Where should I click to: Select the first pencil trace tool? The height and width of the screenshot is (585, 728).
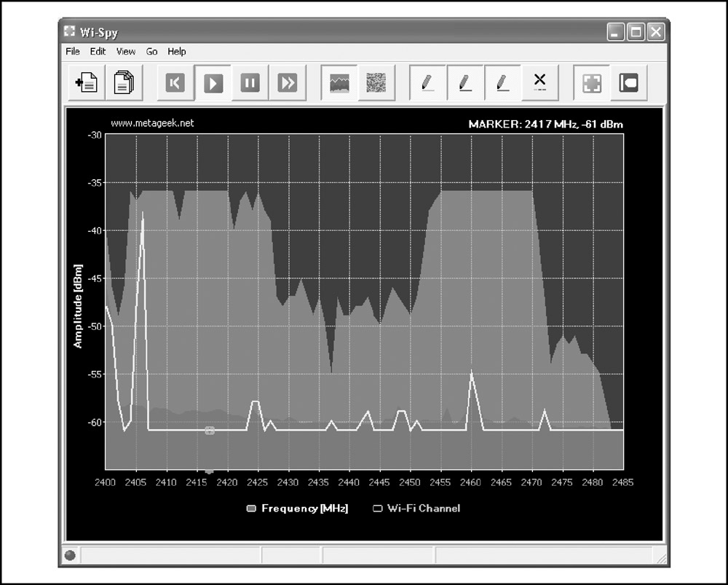pyautogui.click(x=428, y=83)
